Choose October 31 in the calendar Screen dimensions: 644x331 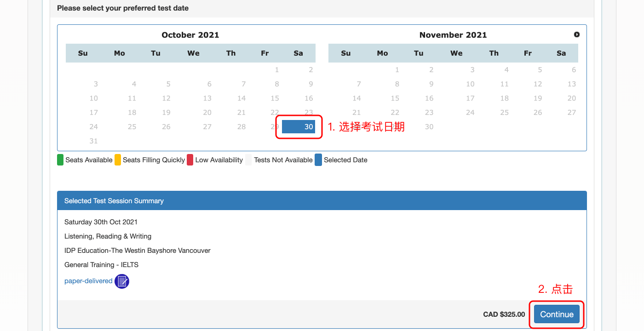93,141
